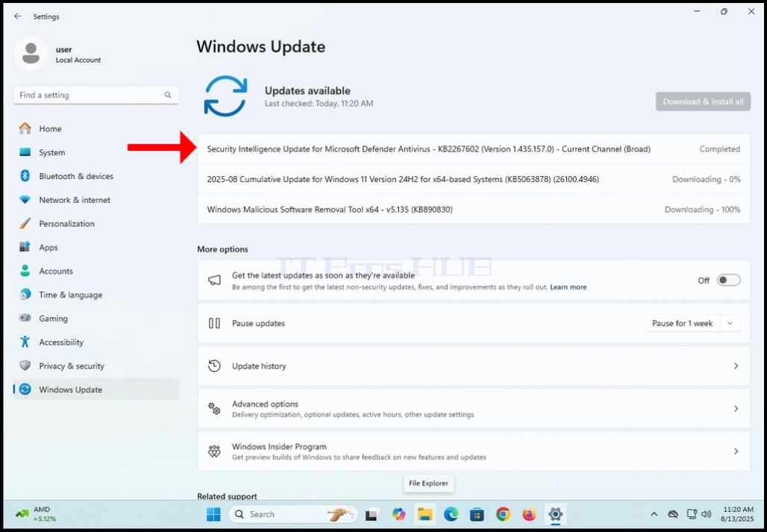Open Task View from taskbar
Screen dimensions: 767x532
(372, 514)
